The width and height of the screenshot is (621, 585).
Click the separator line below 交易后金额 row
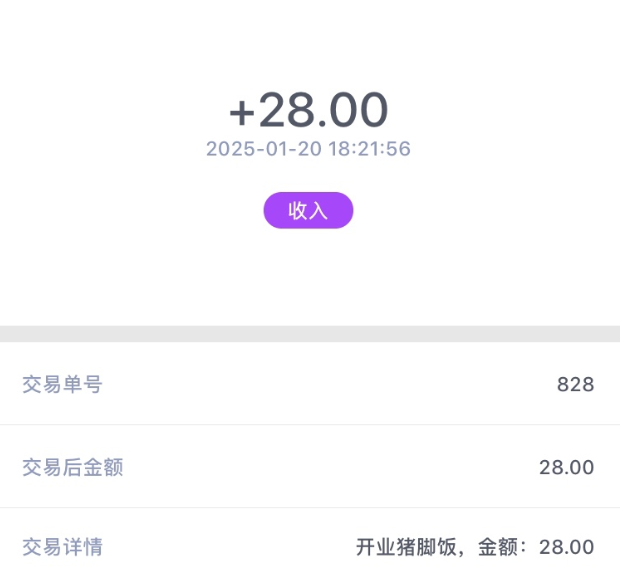pyautogui.click(x=310, y=507)
